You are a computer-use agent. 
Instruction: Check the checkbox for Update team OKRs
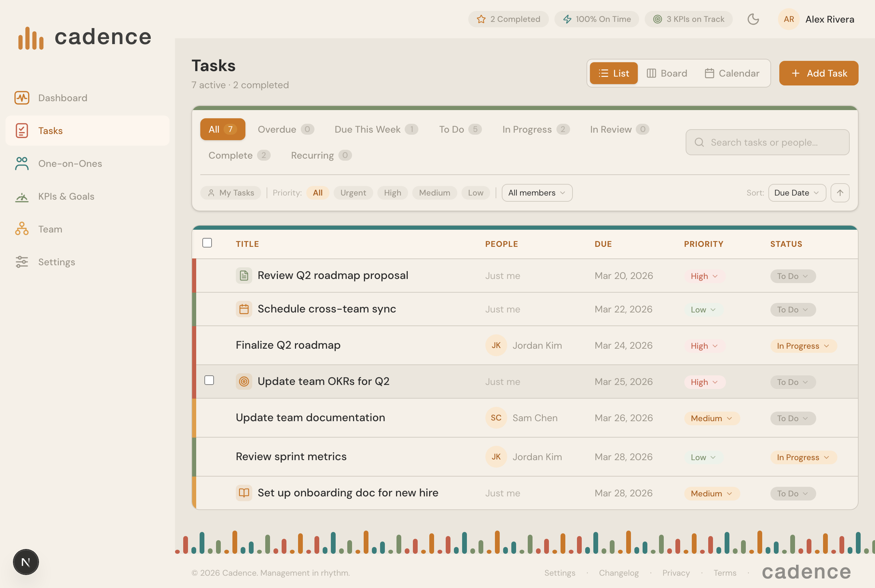pyautogui.click(x=209, y=380)
